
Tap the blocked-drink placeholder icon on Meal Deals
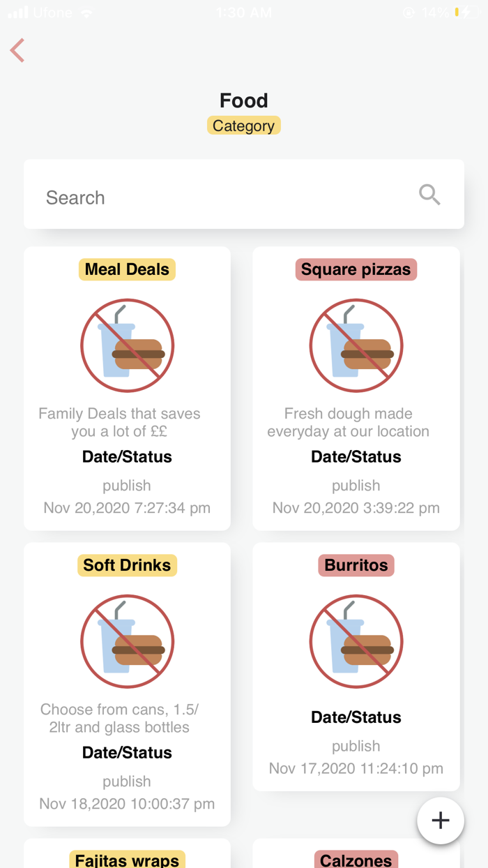click(127, 345)
